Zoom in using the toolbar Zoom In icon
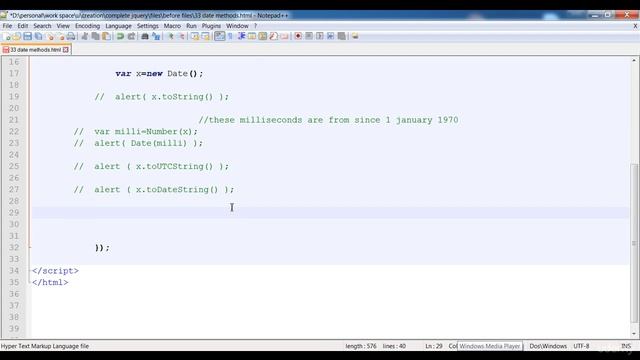Screen dimensions: 640x360 point(171,36)
